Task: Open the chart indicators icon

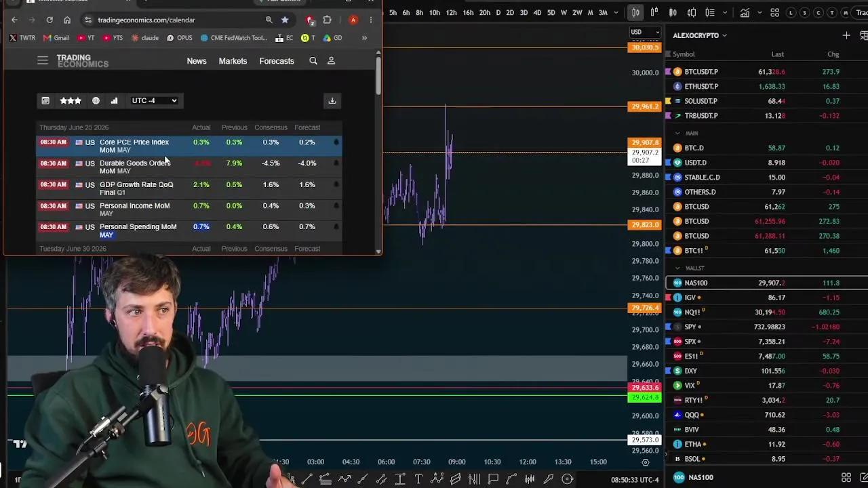Action: 745,12
